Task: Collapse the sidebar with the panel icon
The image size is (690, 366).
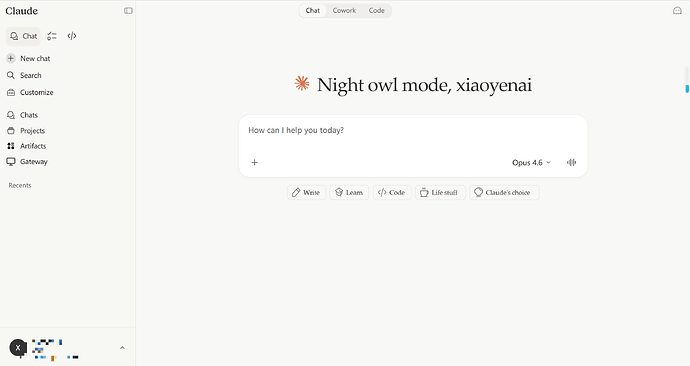Action: point(128,11)
